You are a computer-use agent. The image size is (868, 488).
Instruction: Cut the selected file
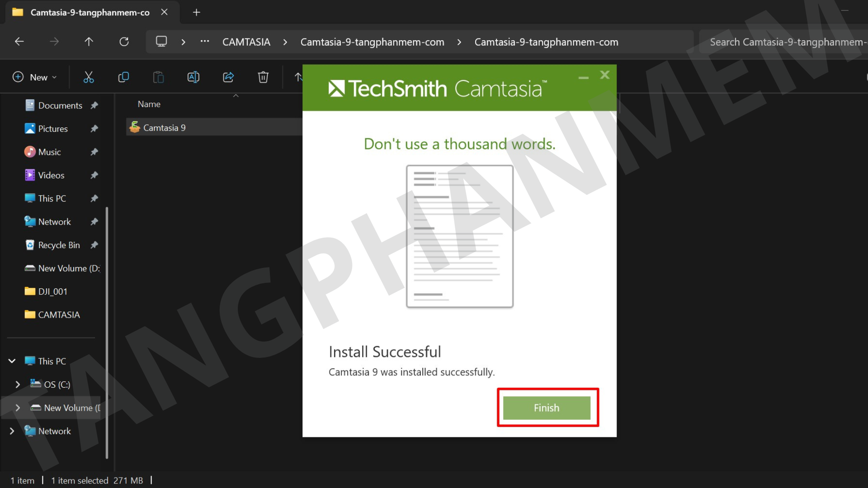89,77
